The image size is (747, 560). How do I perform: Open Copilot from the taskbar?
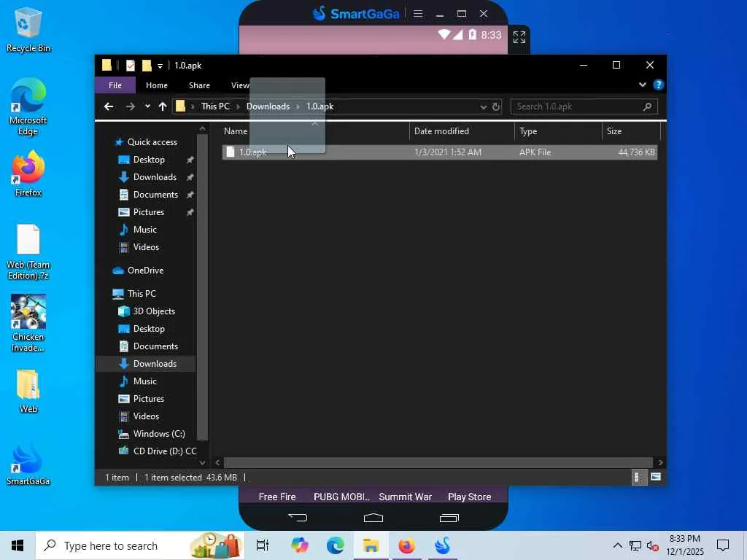pos(300,545)
